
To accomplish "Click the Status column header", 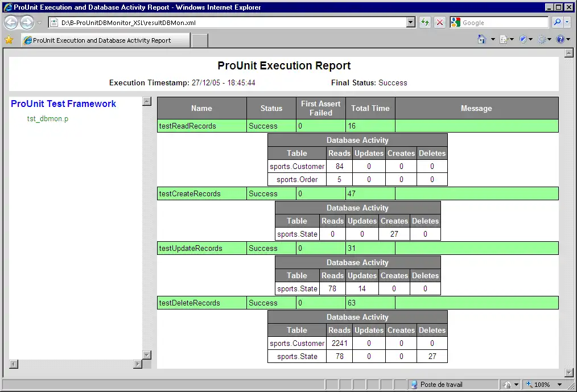I will (271, 108).
